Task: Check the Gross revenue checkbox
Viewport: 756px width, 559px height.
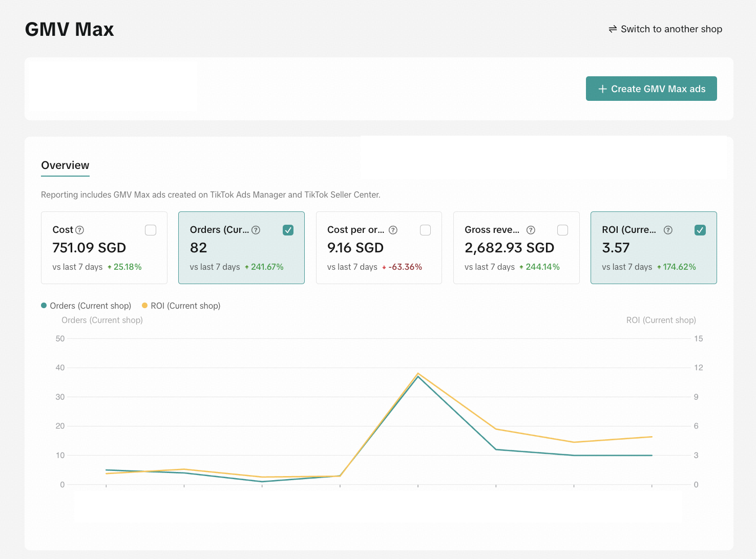Action: pos(563,230)
